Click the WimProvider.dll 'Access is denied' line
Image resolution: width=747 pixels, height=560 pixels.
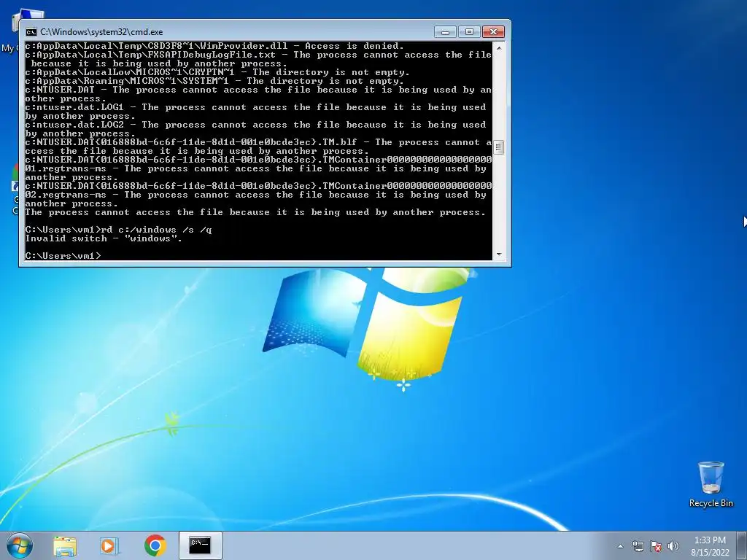(214, 46)
